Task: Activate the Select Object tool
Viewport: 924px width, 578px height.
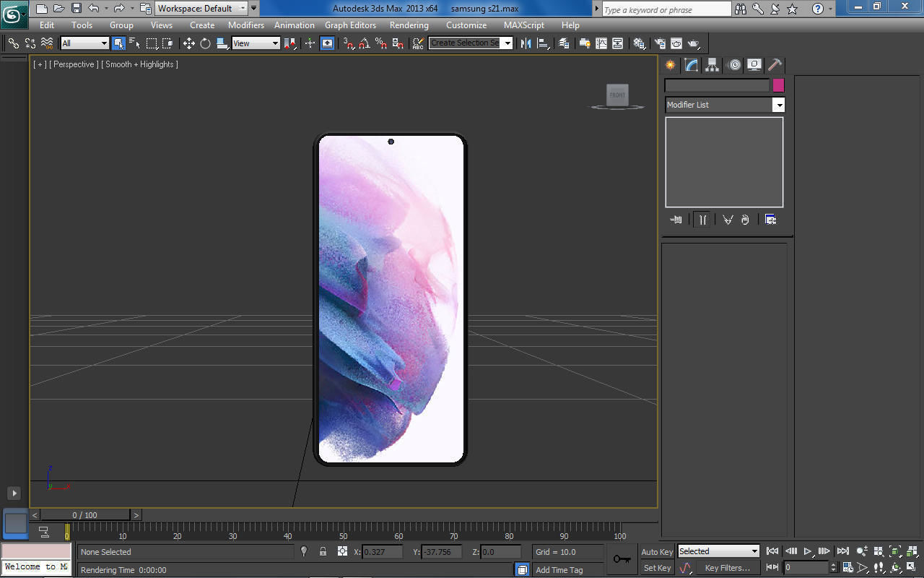Action: [x=118, y=43]
